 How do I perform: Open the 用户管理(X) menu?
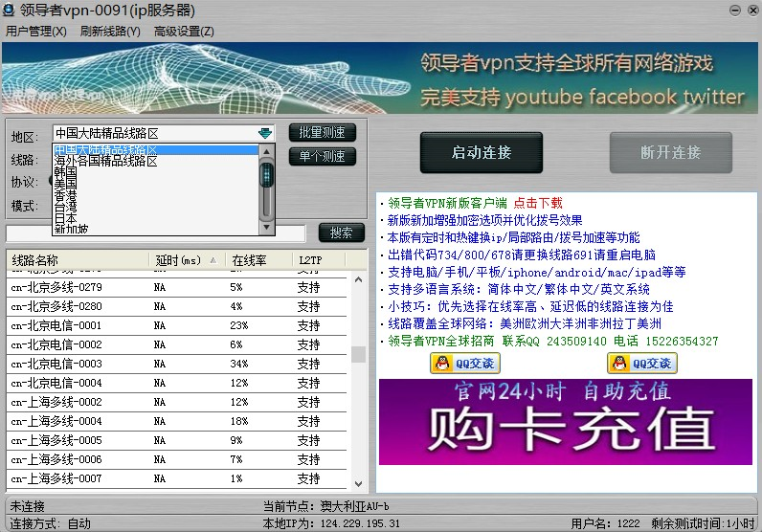[36, 31]
